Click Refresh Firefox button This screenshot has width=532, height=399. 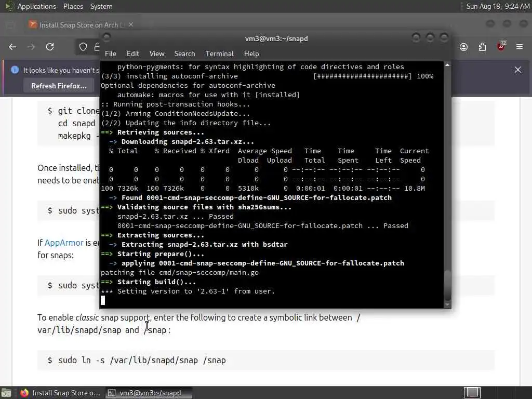(59, 86)
